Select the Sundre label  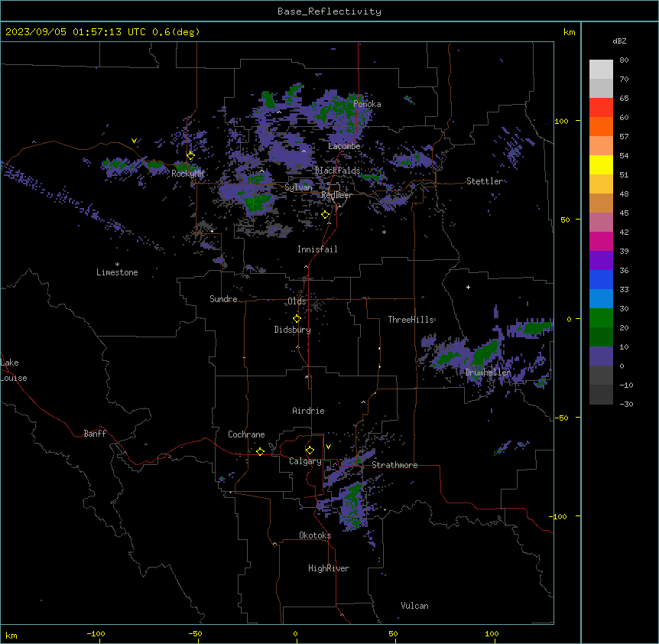pos(223,299)
